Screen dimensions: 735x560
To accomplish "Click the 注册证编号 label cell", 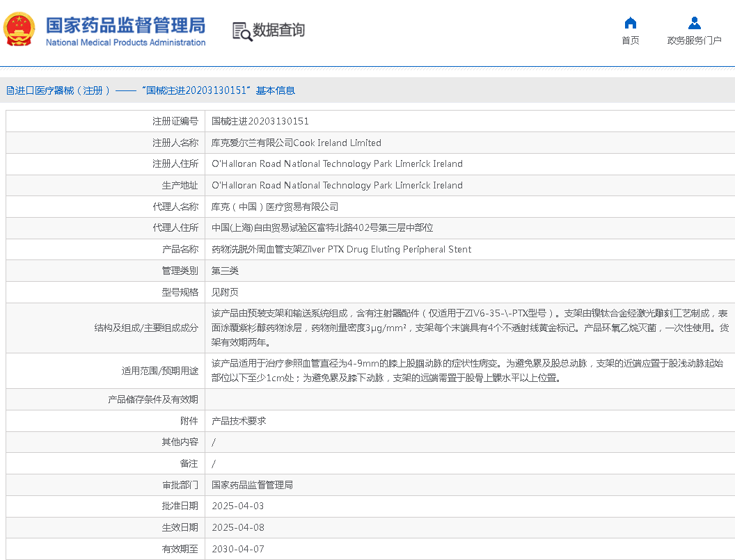I will tap(106, 121).
